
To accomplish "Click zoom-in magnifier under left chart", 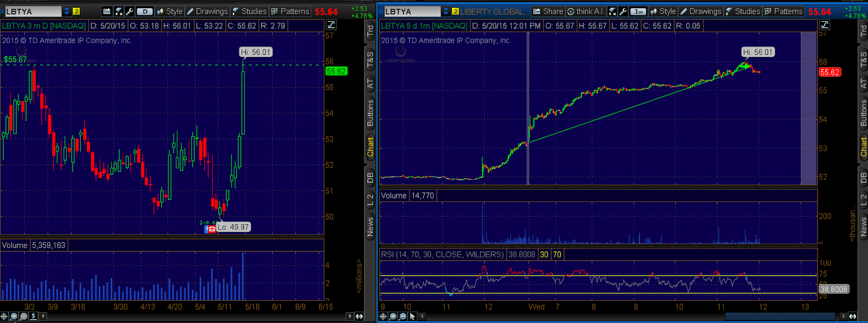I will point(14,316).
